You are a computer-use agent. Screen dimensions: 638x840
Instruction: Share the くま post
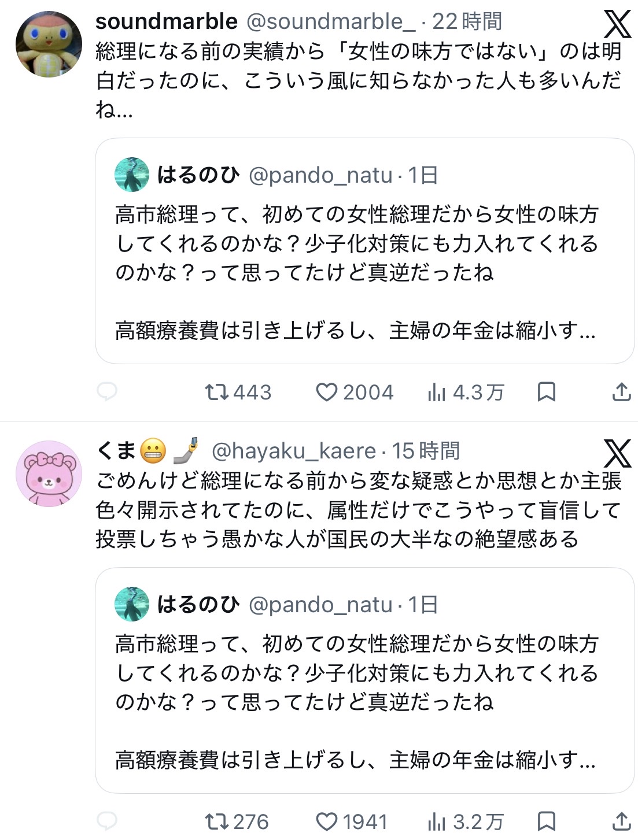[x=621, y=821]
